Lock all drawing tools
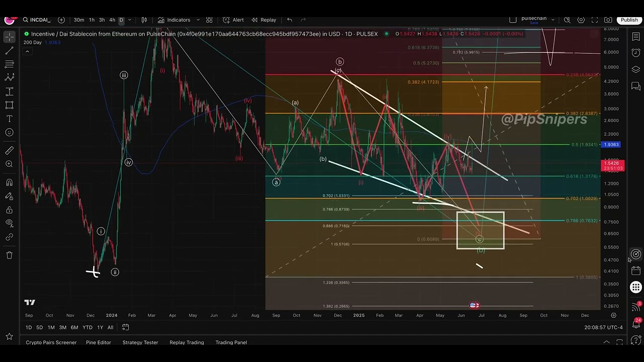644x362 pixels. (x=10, y=210)
